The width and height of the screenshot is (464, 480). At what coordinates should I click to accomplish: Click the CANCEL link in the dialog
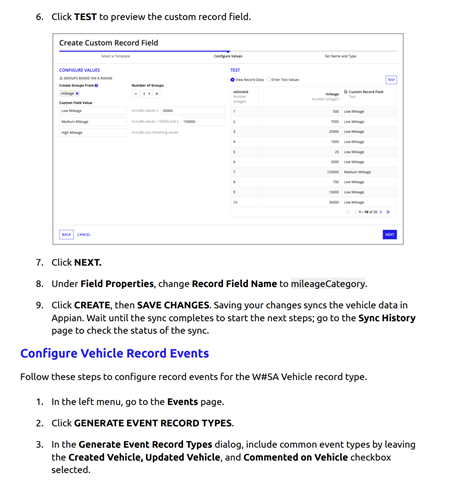[84, 235]
